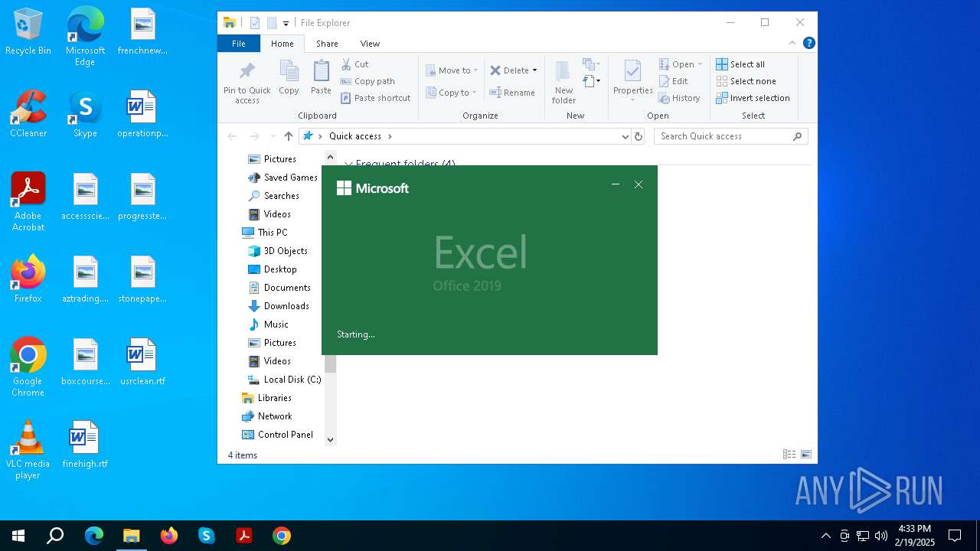The image size is (980, 551).
Task: Switch to the Share ribbon tab
Action: pos(327,44)
